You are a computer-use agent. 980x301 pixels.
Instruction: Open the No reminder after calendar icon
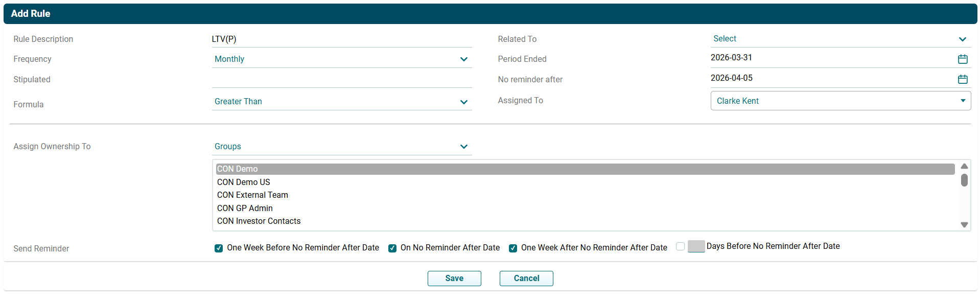pos(963,79)
